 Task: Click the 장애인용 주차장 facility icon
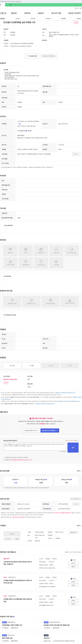click(12, 301)
